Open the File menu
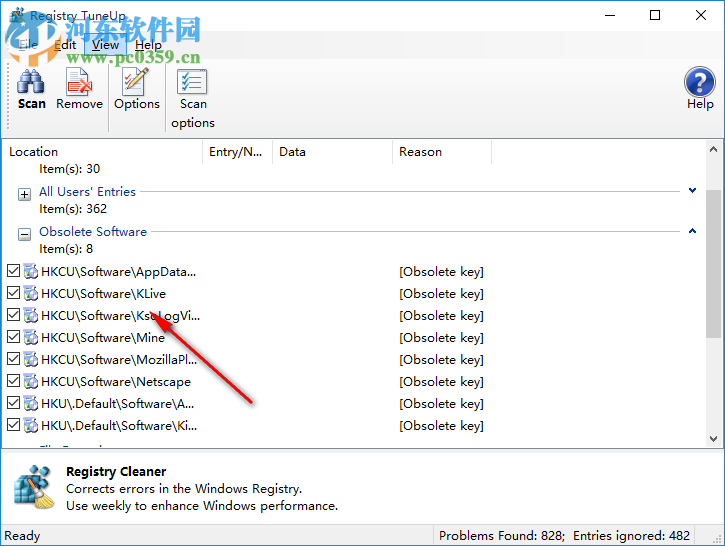The width and height of the screenshot is (725, 546). click(28, 45)
